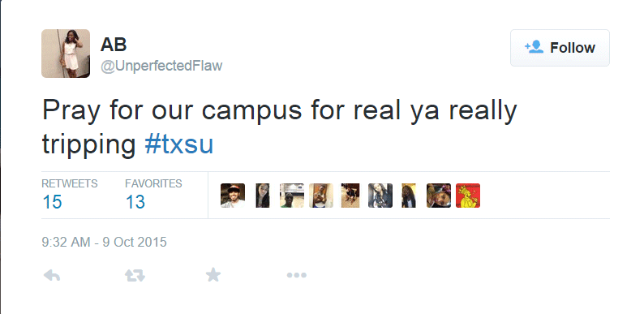The height and width of the screenshot is (314, 644).
Task: Click the AB display name
Action: 114,45
